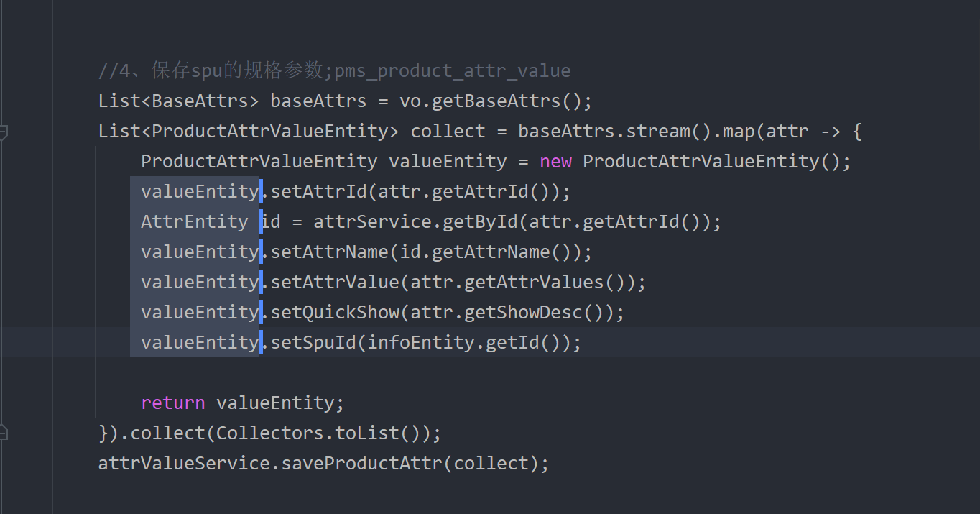Click 'setAttrValue' method name
Image resolution: width=980 pixels, height=514 pixels.
(x=335, y=282)
